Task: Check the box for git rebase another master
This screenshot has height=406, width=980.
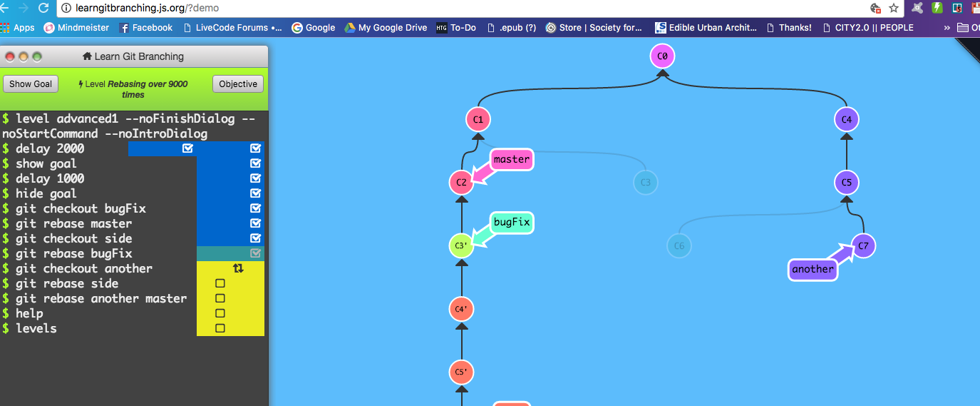Action: [x=220, y=298]
